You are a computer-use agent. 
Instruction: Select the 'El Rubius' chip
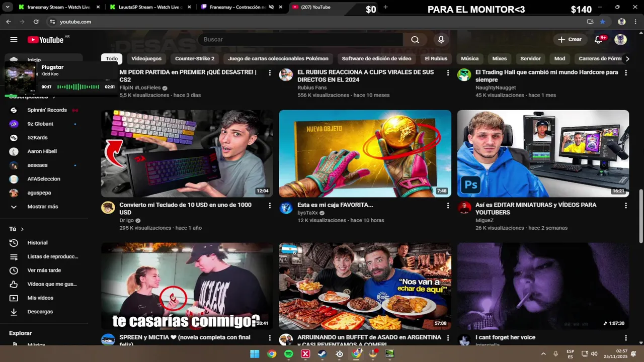[x=436, y=59]
